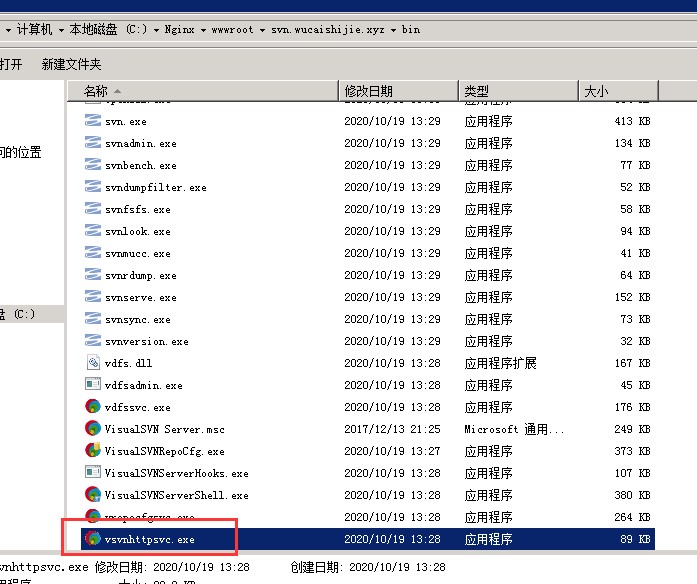Click the vdfsadmin.exe icon
This screenshot has height=584, width=697.
pos(93,385)
